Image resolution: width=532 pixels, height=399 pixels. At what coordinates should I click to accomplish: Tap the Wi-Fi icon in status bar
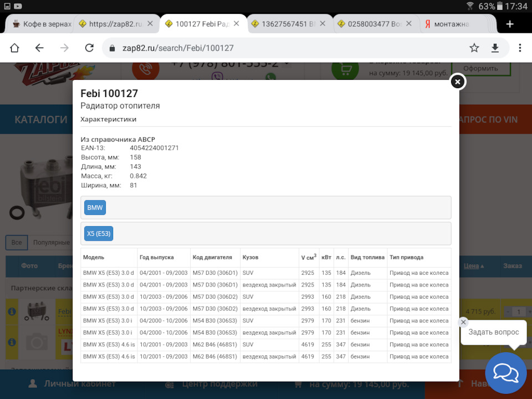click(x=470, y=6)
